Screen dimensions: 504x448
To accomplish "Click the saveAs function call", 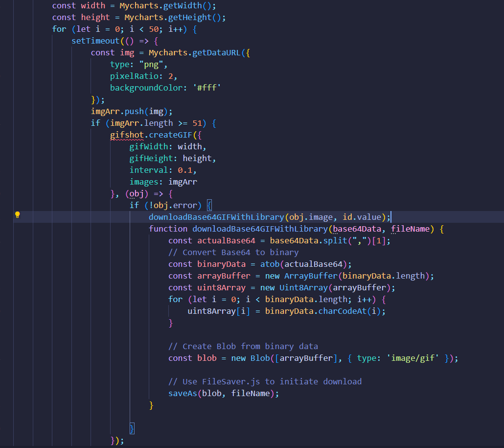I will pyautogui.click(x=183, y=393).
